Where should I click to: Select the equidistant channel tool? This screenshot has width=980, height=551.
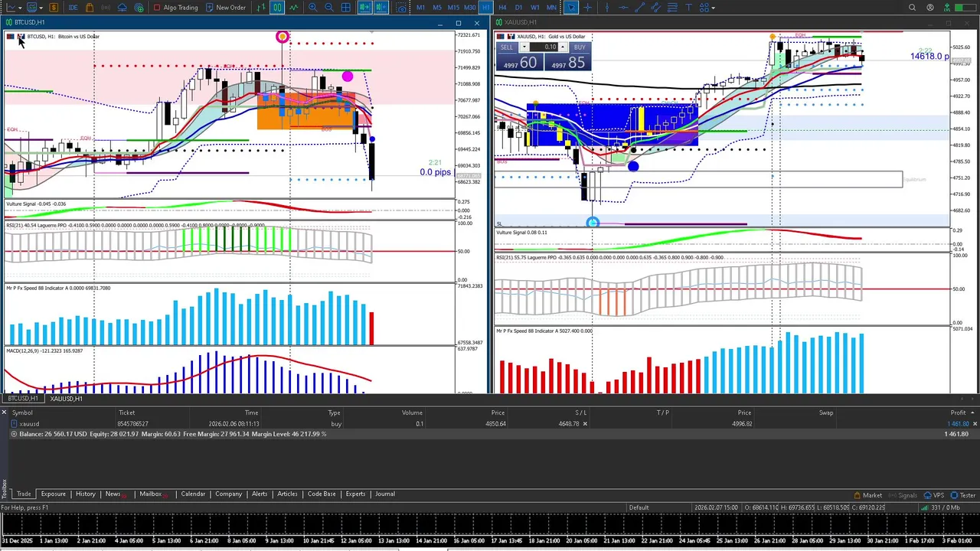[656, 8]
